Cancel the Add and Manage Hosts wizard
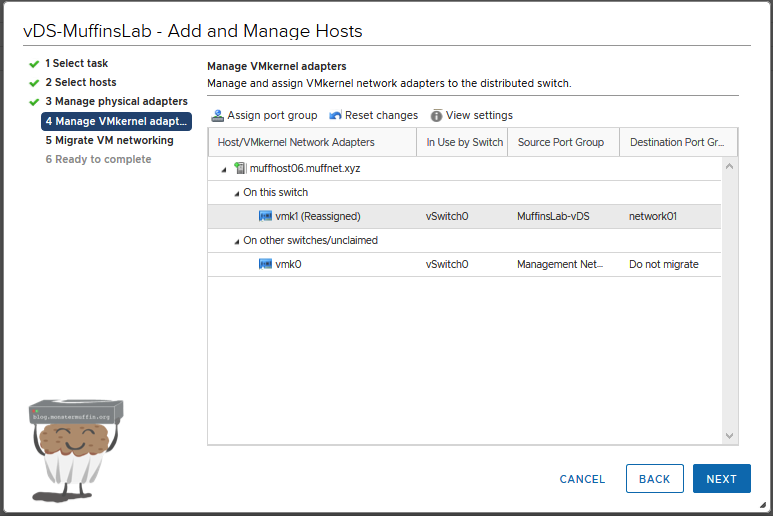This screenshot has width=773, height=516. [x=582, y=479]
